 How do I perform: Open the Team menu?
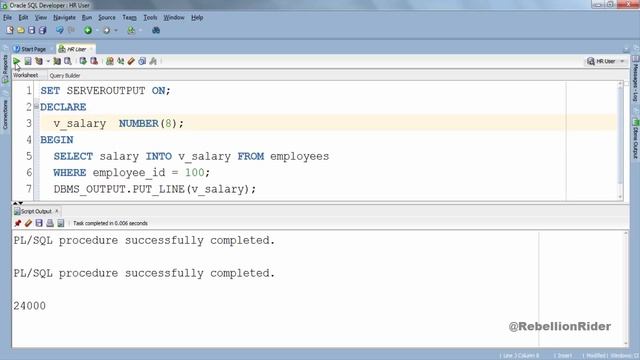tap(129, 18)
